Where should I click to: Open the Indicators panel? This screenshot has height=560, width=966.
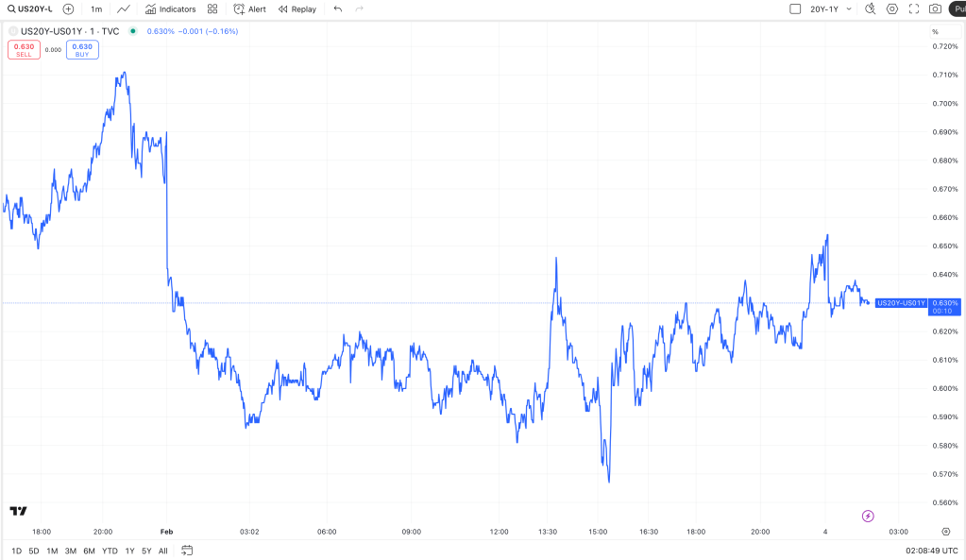coord(171,8)
